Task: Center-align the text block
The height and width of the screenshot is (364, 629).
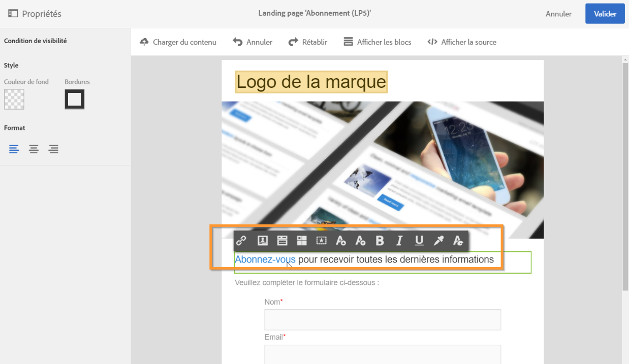Action: point(34,149)
